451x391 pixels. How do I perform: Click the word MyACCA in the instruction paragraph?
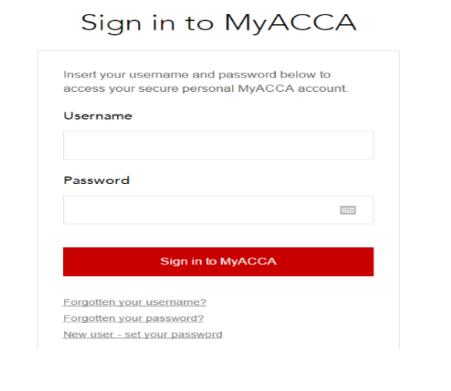coord(266,88)
